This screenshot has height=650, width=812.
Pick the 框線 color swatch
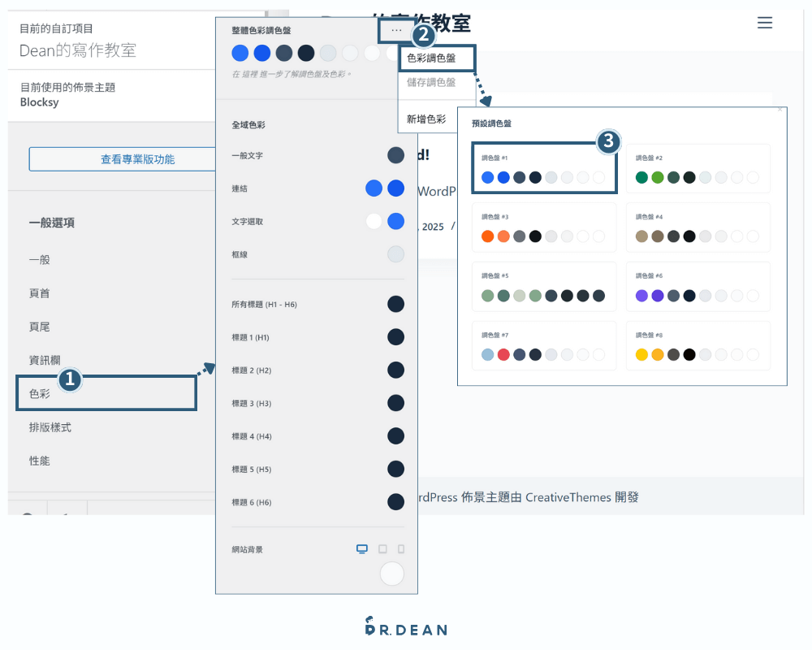(x=395, y=254)
